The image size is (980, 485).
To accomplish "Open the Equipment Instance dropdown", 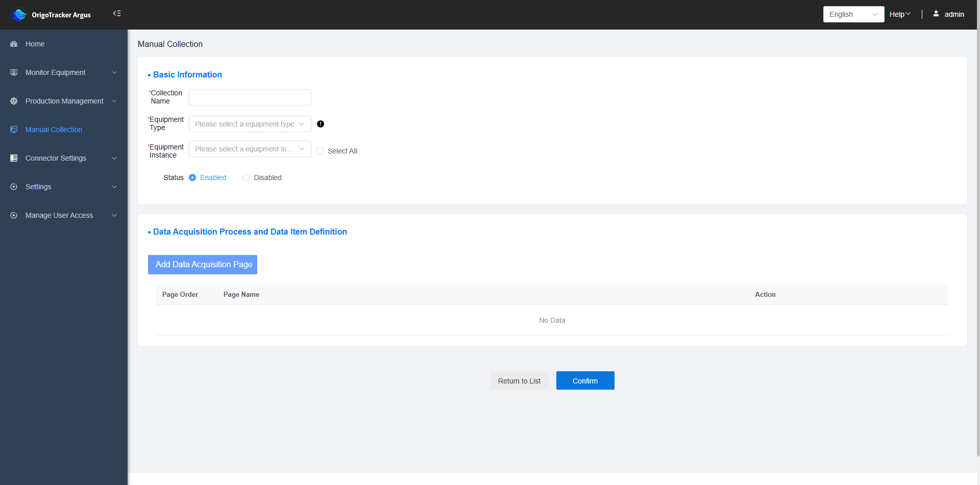I will (250, 149).
